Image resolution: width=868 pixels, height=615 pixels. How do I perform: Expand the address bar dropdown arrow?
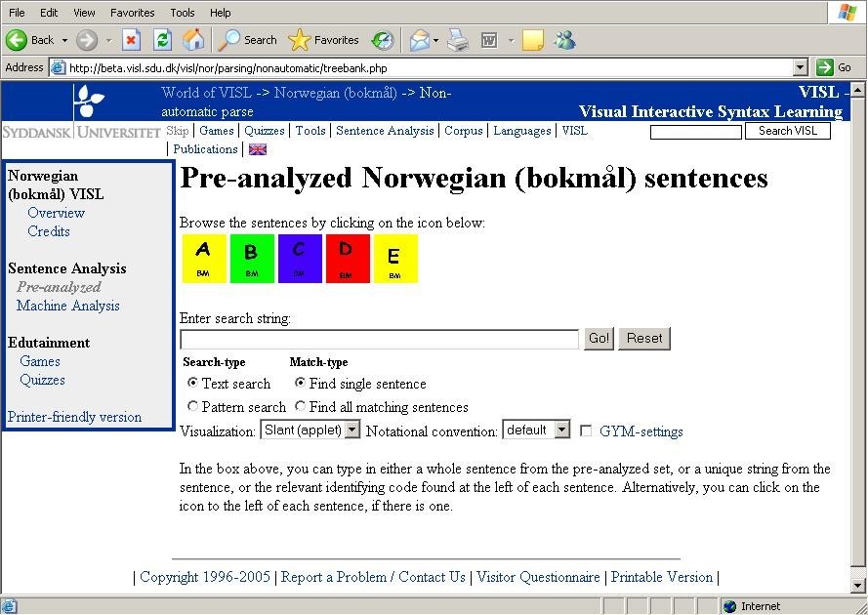click(x=801, y=67)
